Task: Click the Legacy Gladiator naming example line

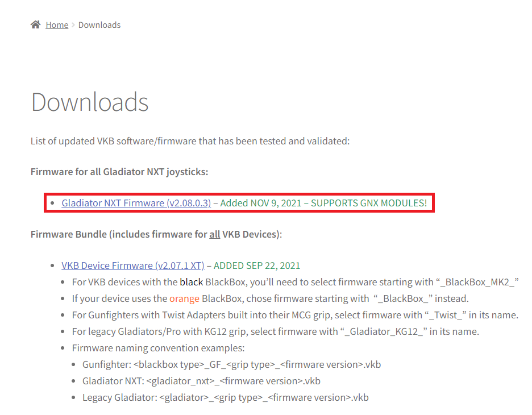Action: (226, 397)
